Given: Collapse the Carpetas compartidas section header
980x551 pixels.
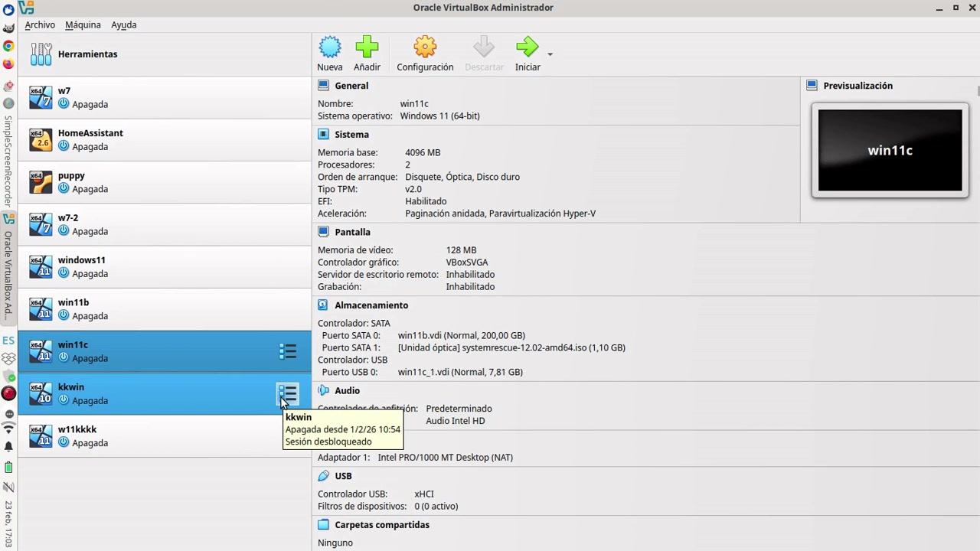Looking at the screenshot, I should 382,525.
